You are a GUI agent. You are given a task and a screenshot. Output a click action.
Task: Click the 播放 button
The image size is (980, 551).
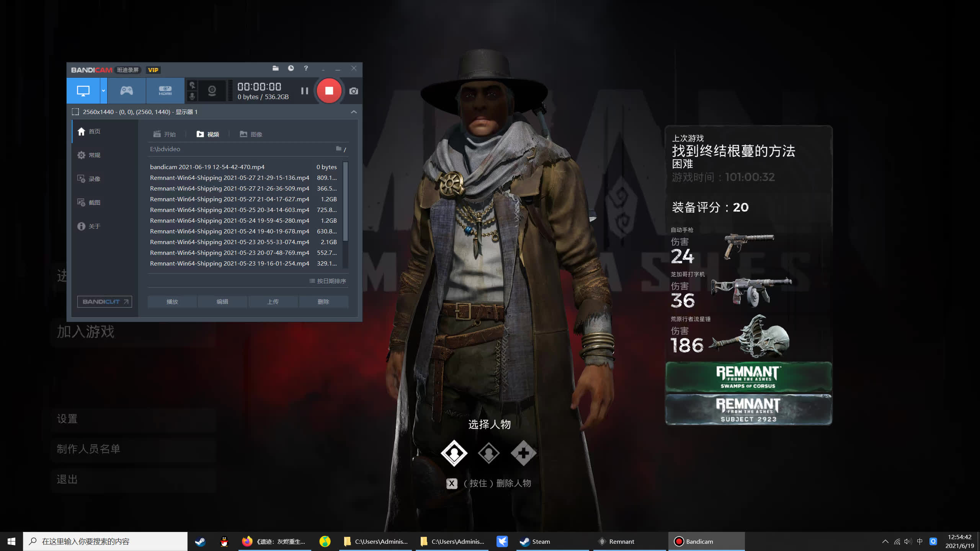pos(172,302)
